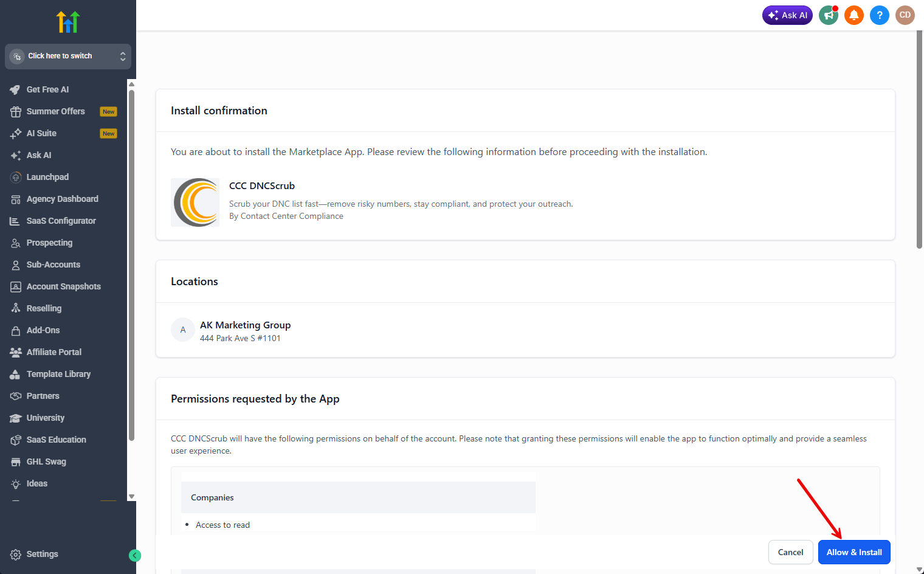Open Reselling in the sidebar
Image resolution: width=924 pixels, height=574 pixels.
coord(44,308)
